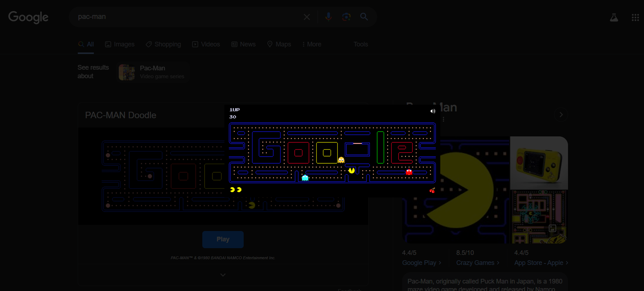Expand doodle card with down chevron
Image resolution: width=644 pixels, height=291 pixels.
click(223, 275)
